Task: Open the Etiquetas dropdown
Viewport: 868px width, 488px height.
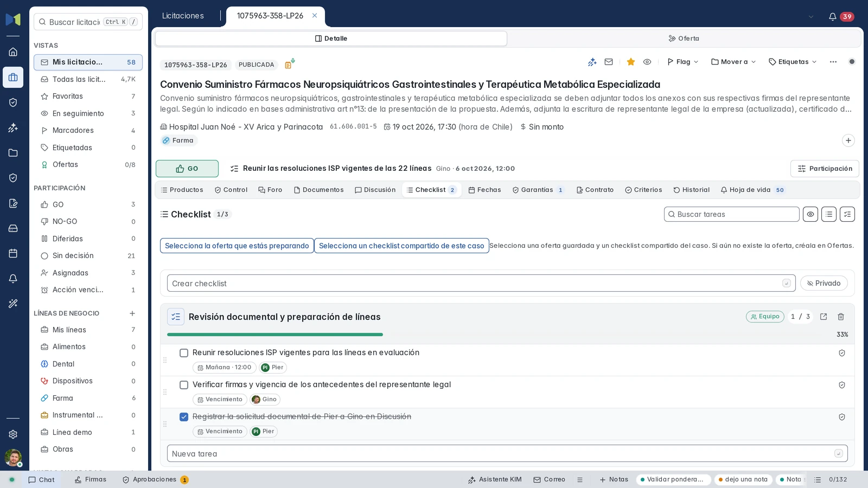Action: tap(793, 62)
